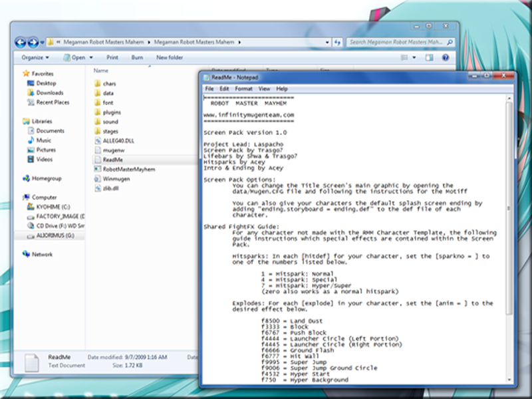Open address bar history dropdown
Image resolution: width=532 pixels, height=399 pixels.
click(327, 43)
